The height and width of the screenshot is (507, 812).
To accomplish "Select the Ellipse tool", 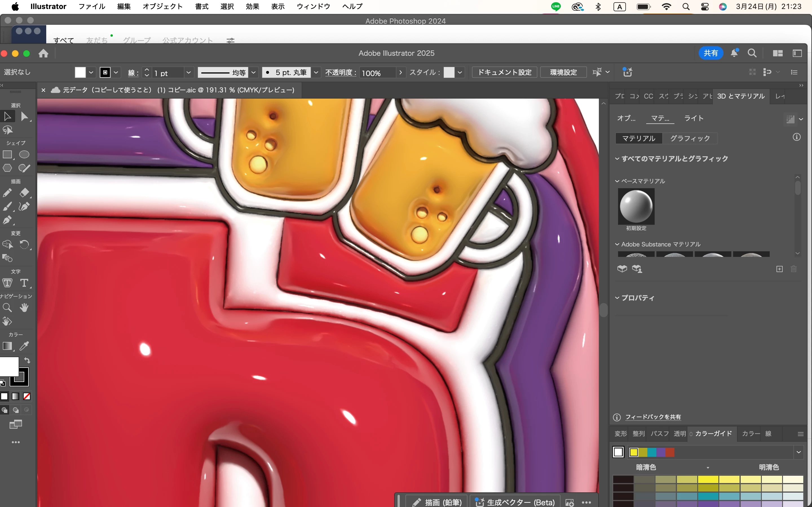I will [x=24, y=155].
